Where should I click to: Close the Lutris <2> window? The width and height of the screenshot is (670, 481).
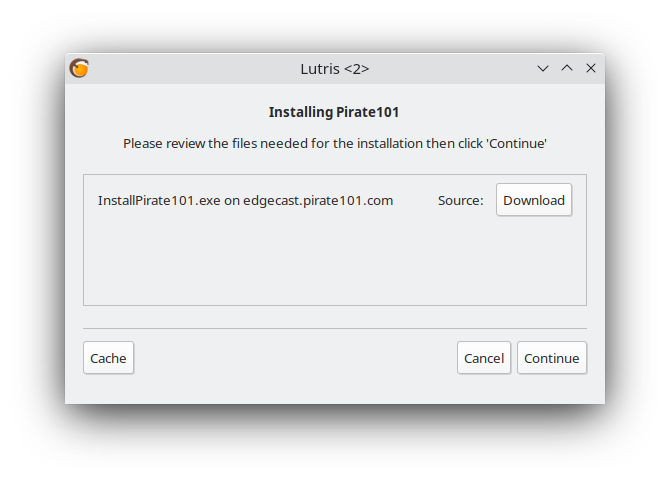pos(591,68)
